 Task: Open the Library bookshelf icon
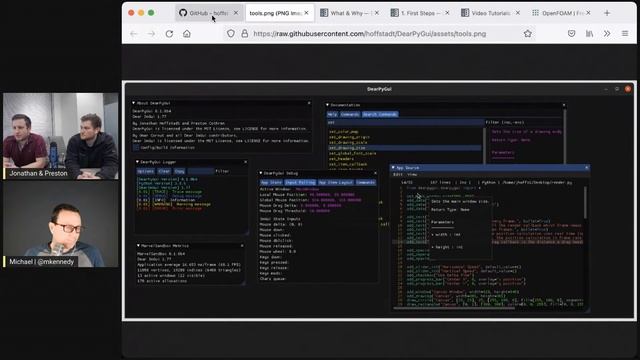(589, 34)
